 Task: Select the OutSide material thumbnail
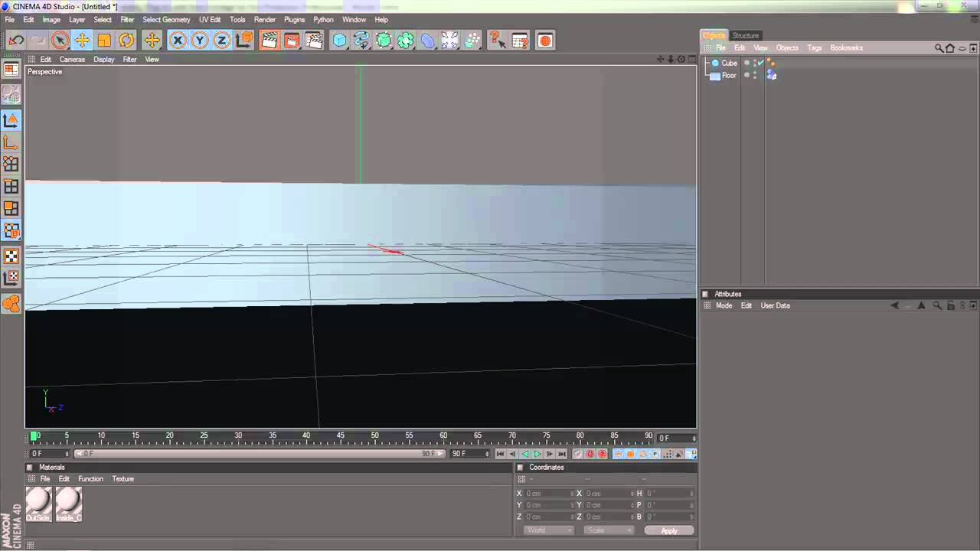pyautogui.click(x=38, y=505)
